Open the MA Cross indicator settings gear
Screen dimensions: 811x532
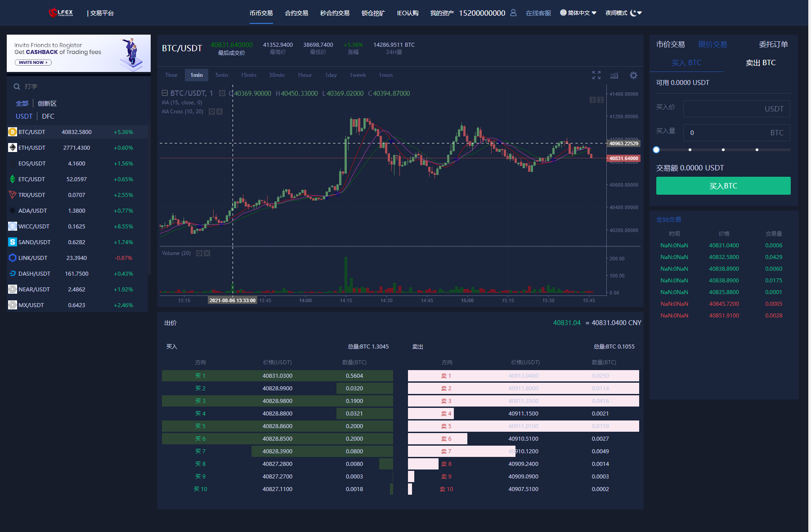coord(212,112)
